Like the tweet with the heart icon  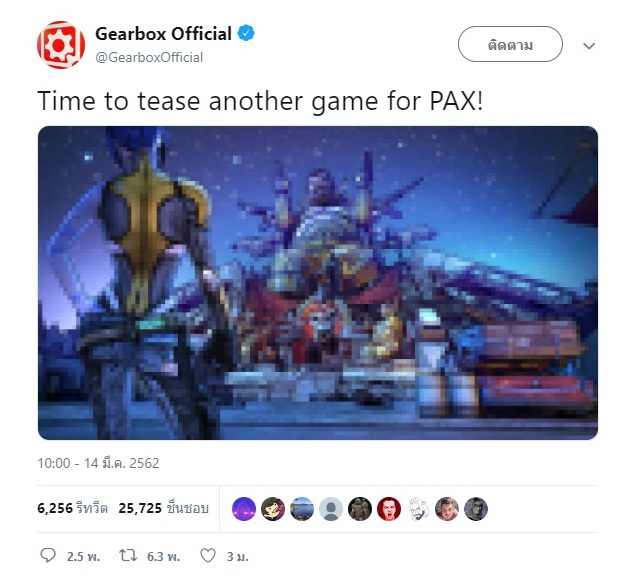coord(208,555)
